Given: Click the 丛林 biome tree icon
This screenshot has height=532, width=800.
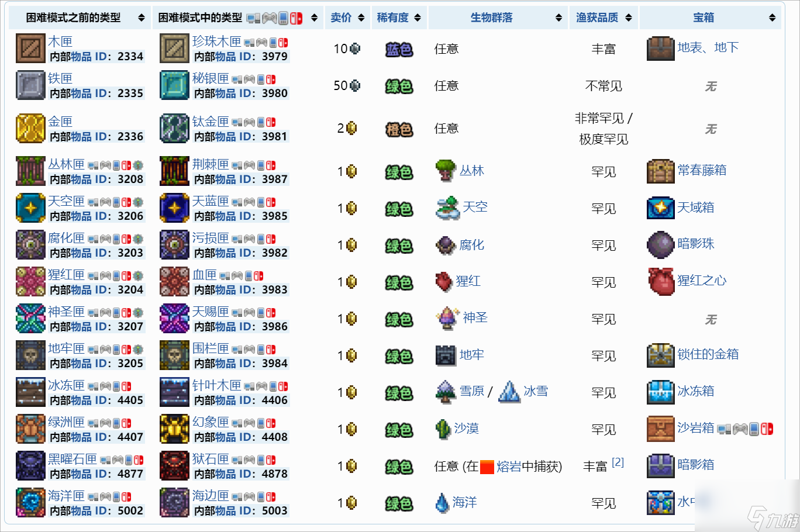Looking at the screenshot, I should pos(446,171).
